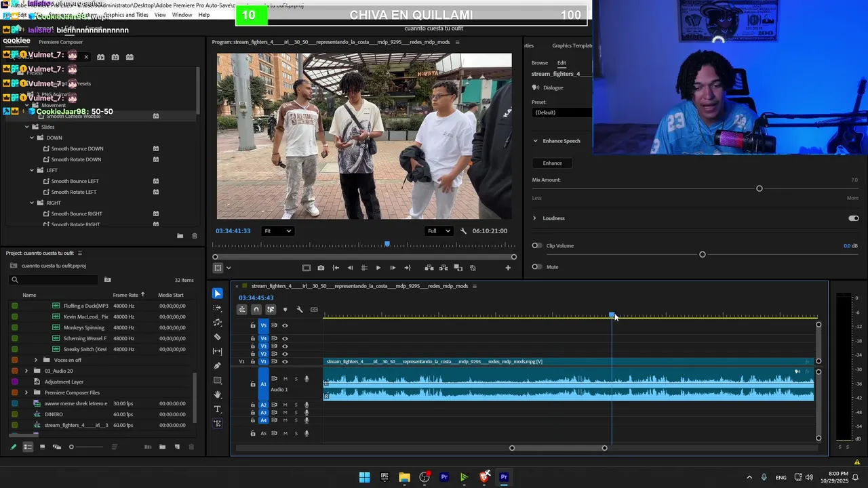The image size is (868, 488).
Task: Select the Pen tool in toolbar
Action: [217, 366]
